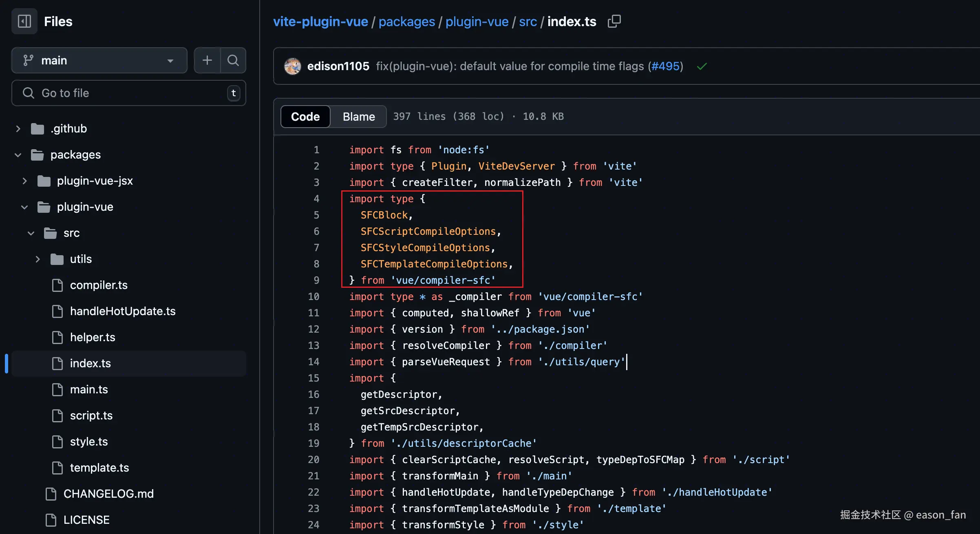Navigate to vite-plugin-vue breadcrumb link
Viewport: 980px width, 534px height.
(320, 21)
